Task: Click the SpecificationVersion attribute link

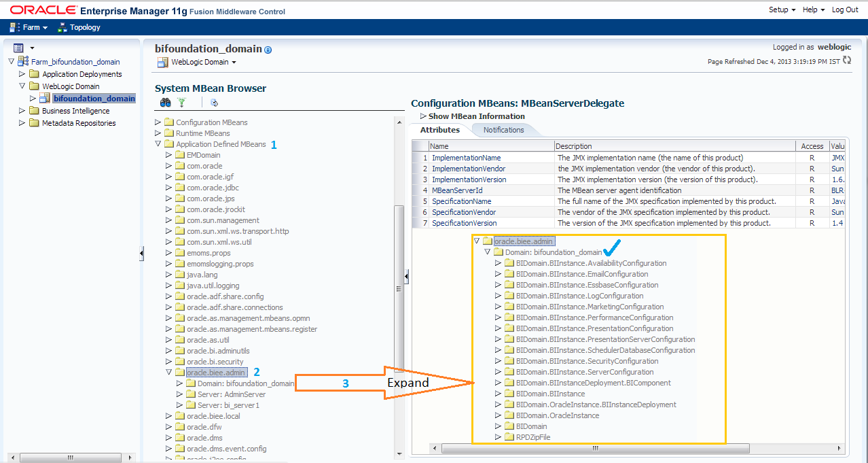Action: point(464,223)
